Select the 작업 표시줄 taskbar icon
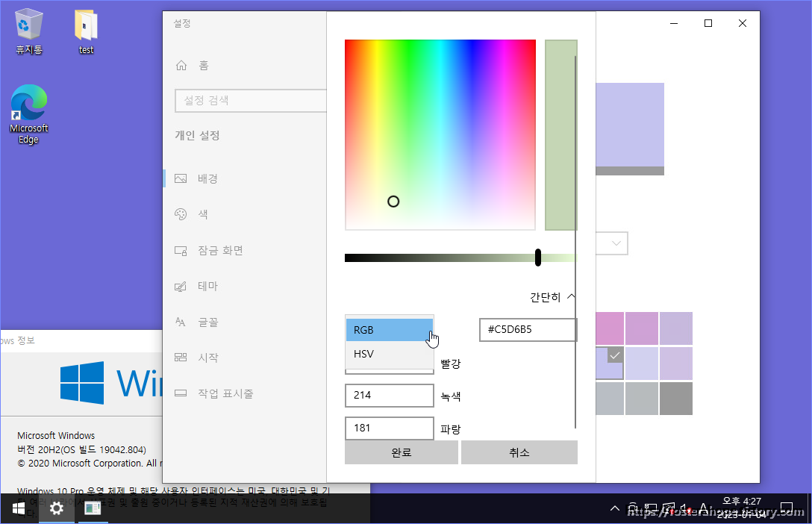The image size is (812, 524). coord(181,393)
